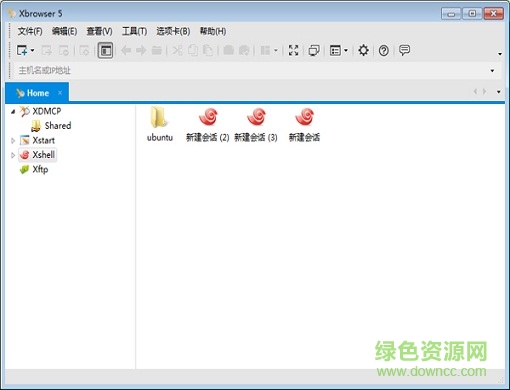This screenshot has height=390, width=510.
Task: Select Xftp in the tree
Action: point(40,170)
